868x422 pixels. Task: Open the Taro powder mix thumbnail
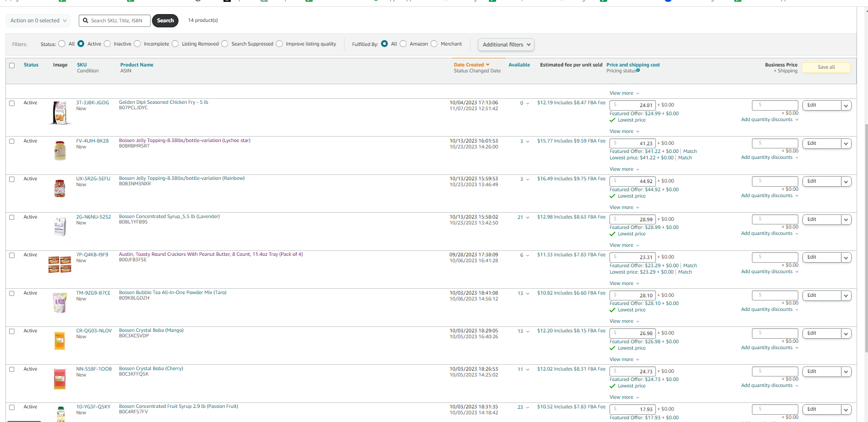pos(60,303)
